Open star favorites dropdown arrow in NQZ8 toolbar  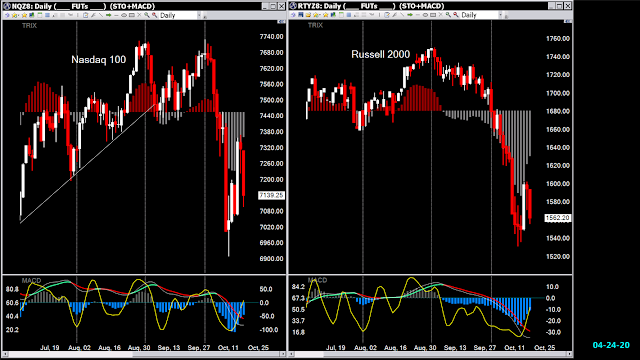coord(18,16)
